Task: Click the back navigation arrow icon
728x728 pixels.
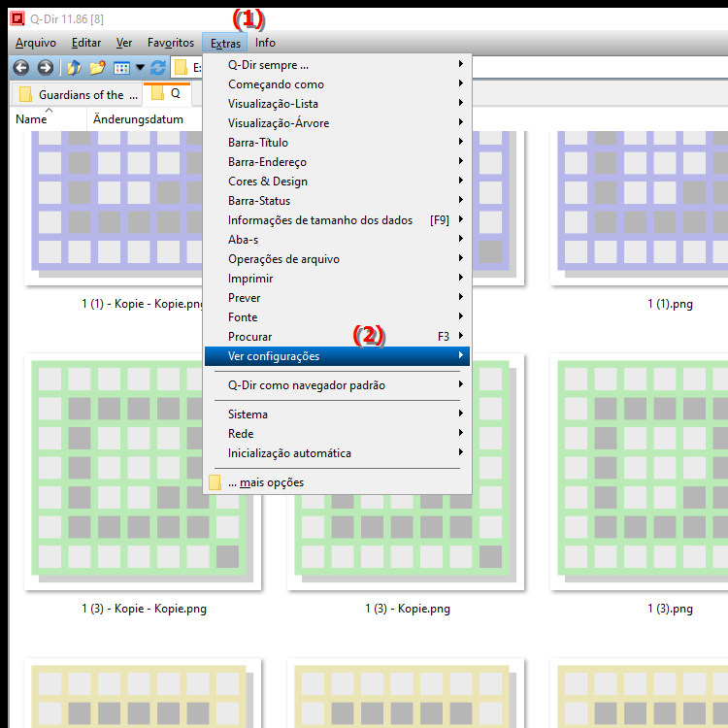Action: (21, 68)
